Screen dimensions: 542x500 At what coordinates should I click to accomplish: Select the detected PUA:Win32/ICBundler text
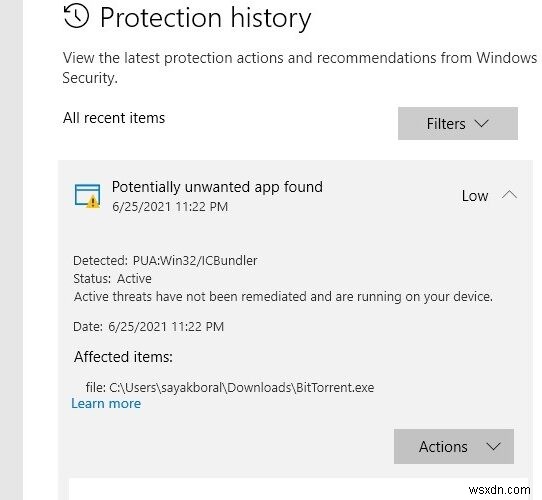click(x=195, y=261)
